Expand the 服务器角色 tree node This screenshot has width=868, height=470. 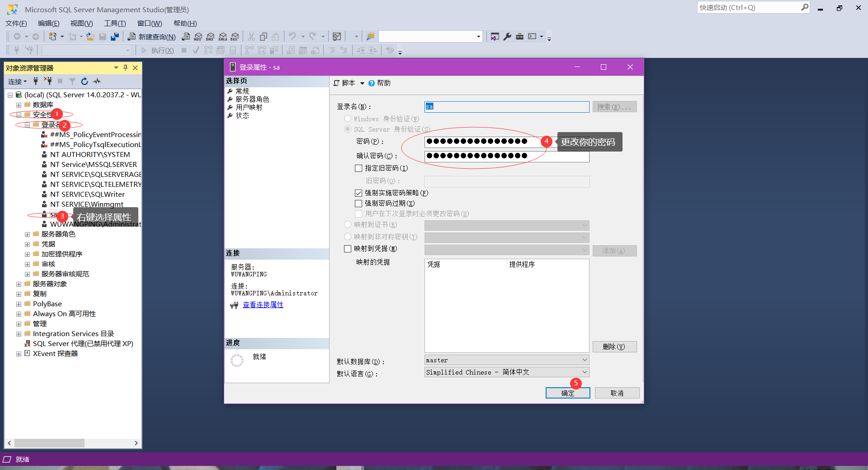click(27, 234)
